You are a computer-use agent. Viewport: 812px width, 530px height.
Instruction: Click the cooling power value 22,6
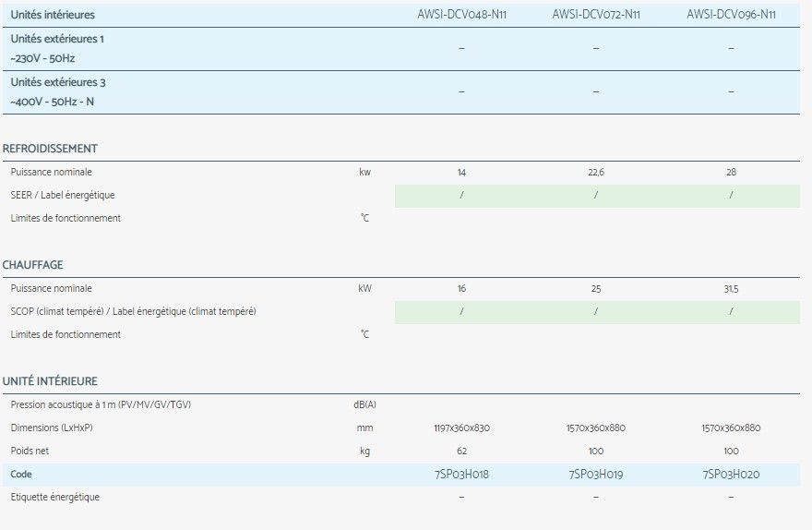596,173
